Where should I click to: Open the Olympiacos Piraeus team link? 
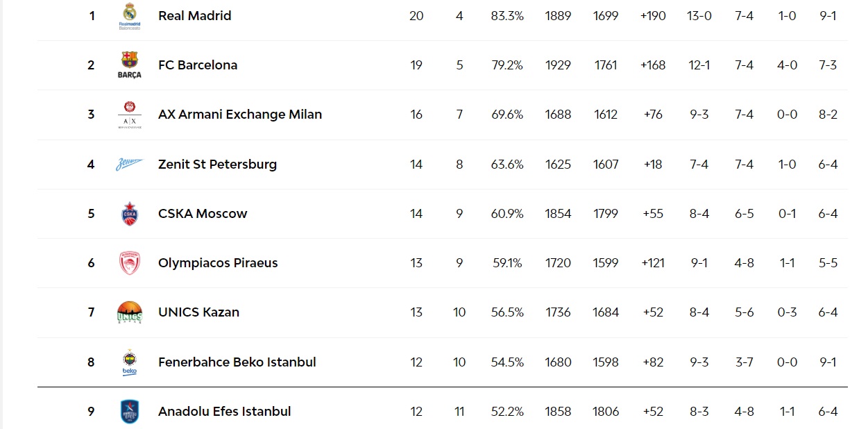218,263
